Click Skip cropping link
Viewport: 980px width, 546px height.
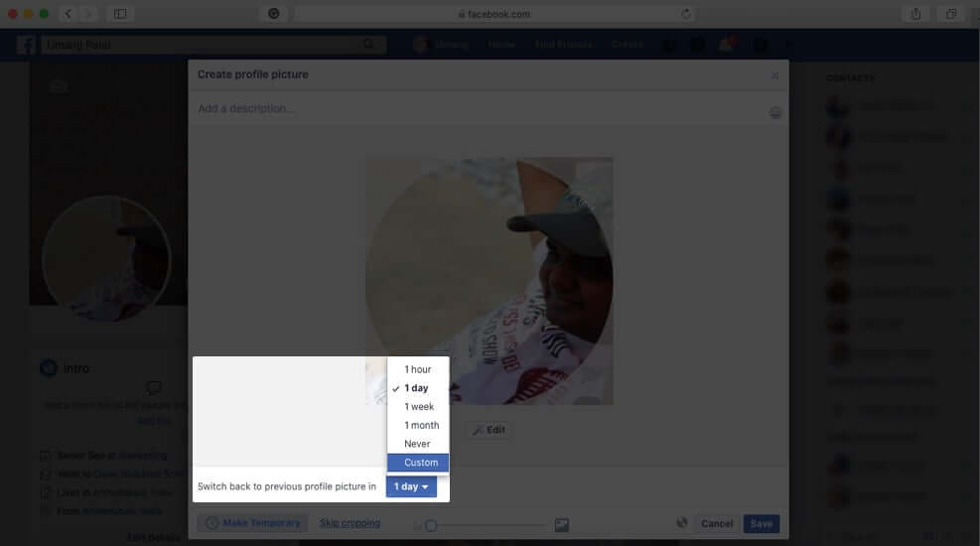(x=350, y=523)
